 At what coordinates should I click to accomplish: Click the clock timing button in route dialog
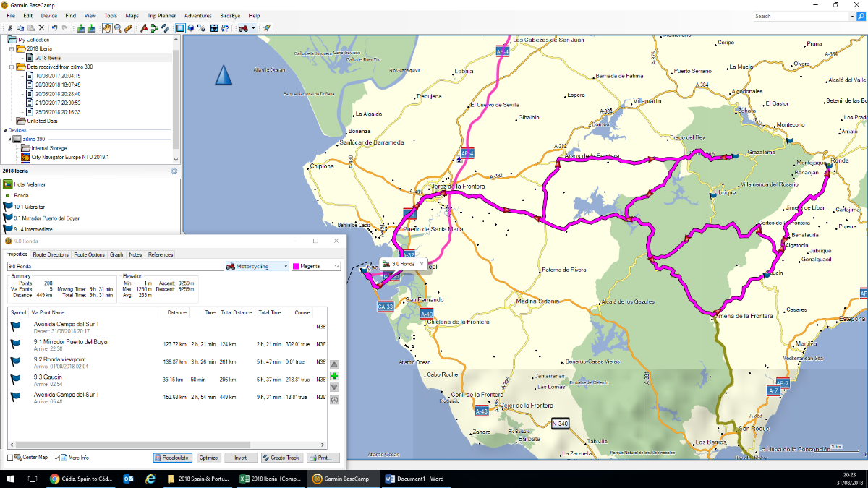coord(334,399)
